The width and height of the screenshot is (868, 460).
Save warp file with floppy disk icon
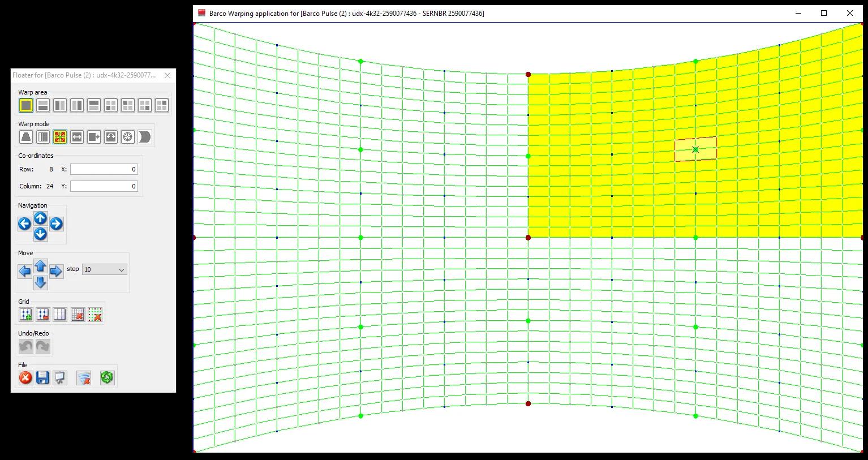(x=42, y=378)
